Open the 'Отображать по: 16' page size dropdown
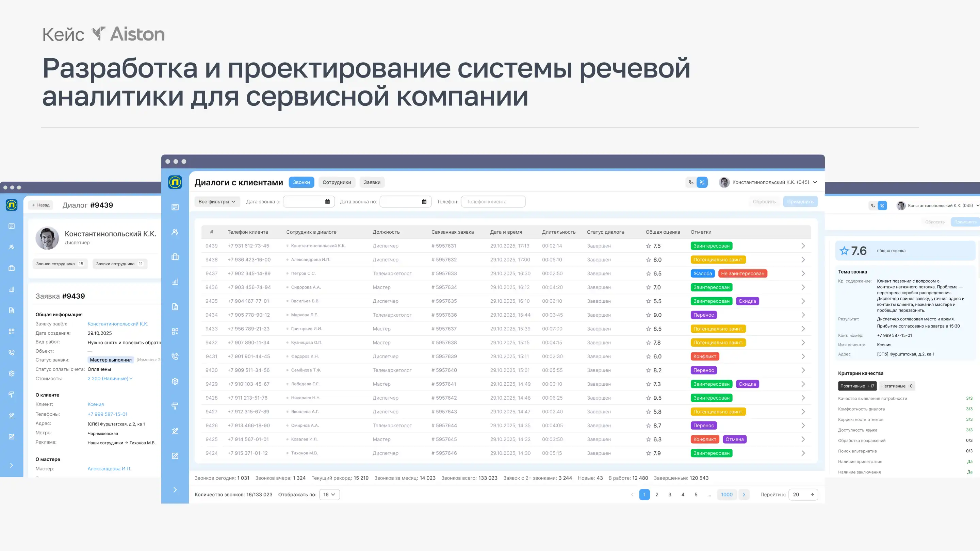 329,494
